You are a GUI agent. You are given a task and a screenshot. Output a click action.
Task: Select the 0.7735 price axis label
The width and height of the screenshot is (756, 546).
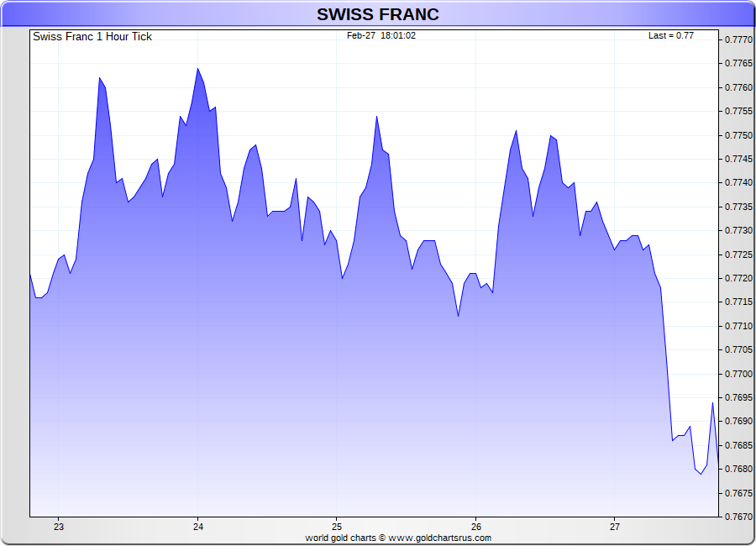click(x=738, y=207)
